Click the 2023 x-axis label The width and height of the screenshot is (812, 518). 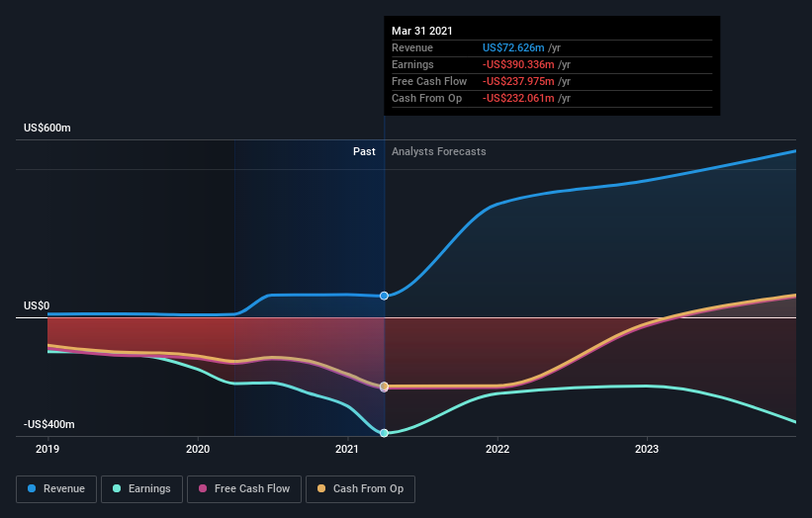point(647,449)
